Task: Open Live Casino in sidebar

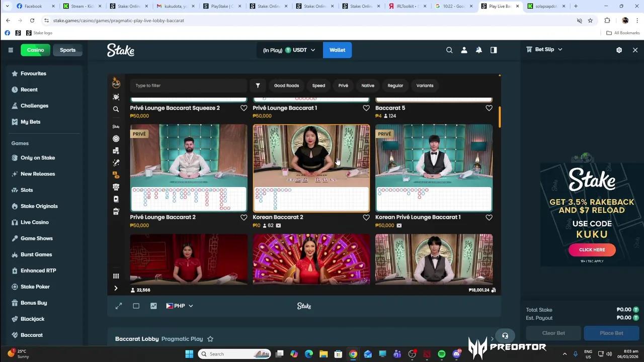Action: tap(35, 222)
